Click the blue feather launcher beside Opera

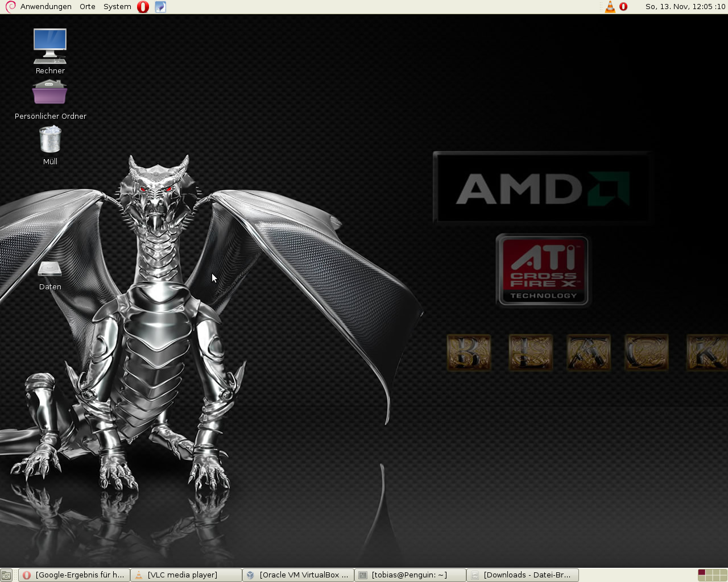pos(160,7)
